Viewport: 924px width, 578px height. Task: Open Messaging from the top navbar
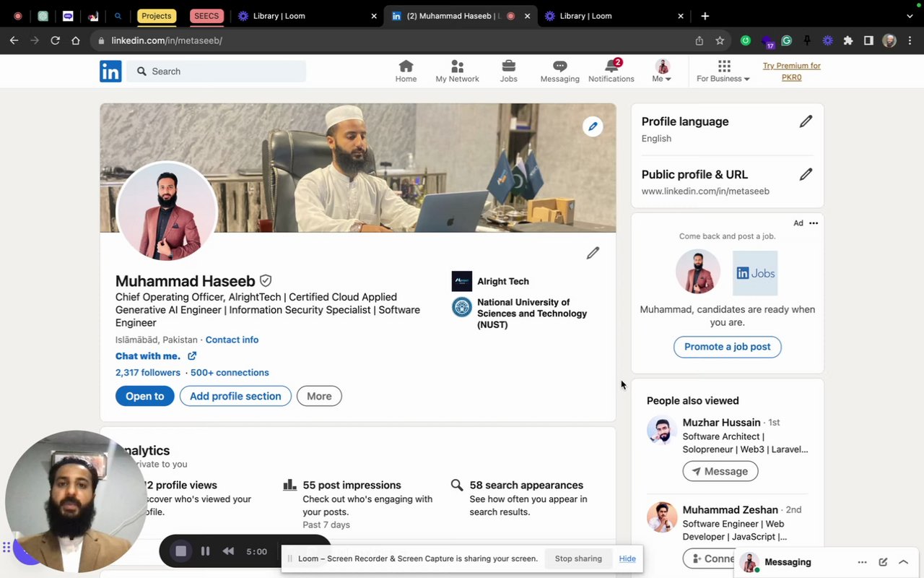[559, 71]
